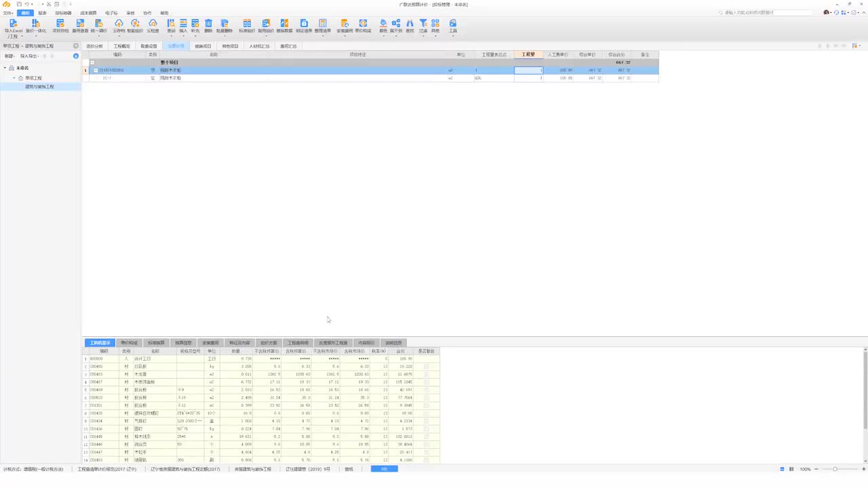
Task: Toggle 是否暂估 checkbox for 镀锌自攻螺钉 row
Action: [x=427, y=413]
